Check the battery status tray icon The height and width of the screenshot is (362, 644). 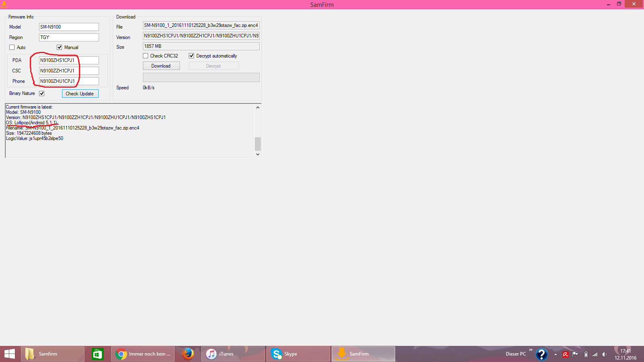586,354
